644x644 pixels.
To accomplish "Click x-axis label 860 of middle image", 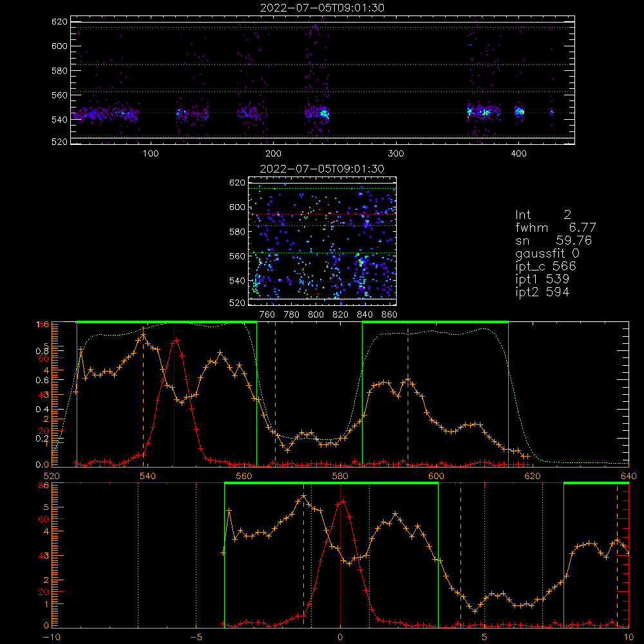I will (390, 315).
